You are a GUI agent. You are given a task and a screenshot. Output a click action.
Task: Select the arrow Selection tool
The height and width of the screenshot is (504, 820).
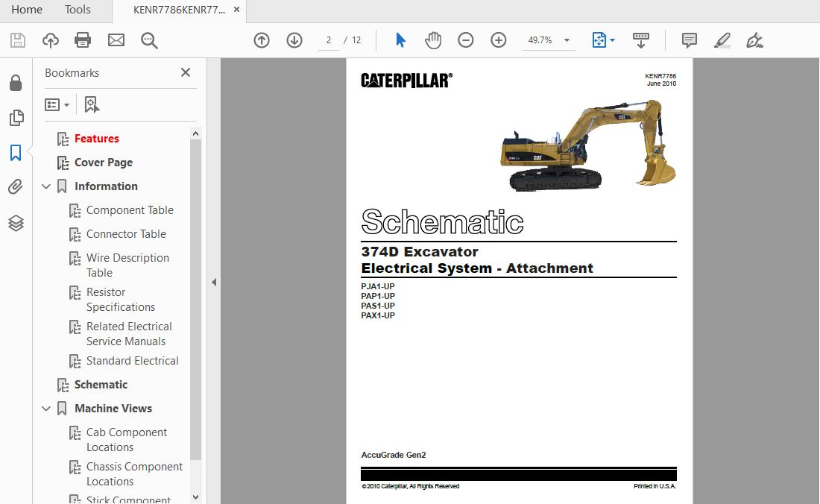tap(400, 40)
